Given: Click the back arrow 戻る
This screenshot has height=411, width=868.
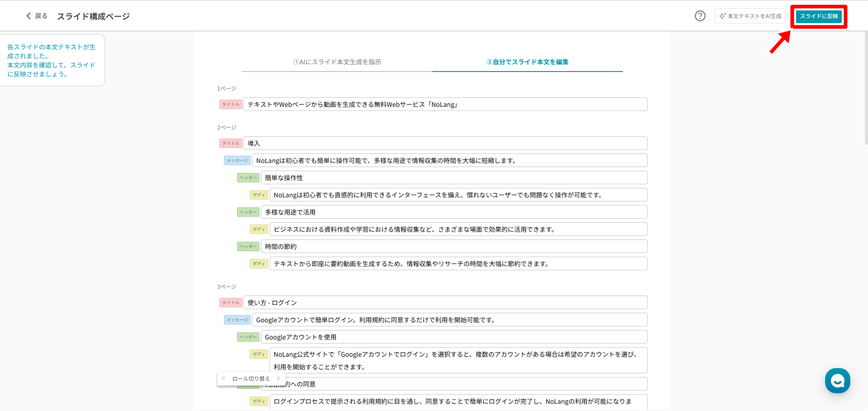Looking at the screenshot, I should click(x=37, y=16).
